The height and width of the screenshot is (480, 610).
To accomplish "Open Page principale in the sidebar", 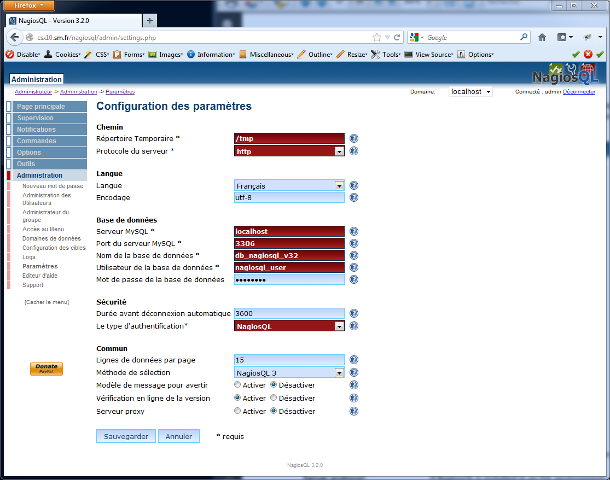I will click(50, 107).
